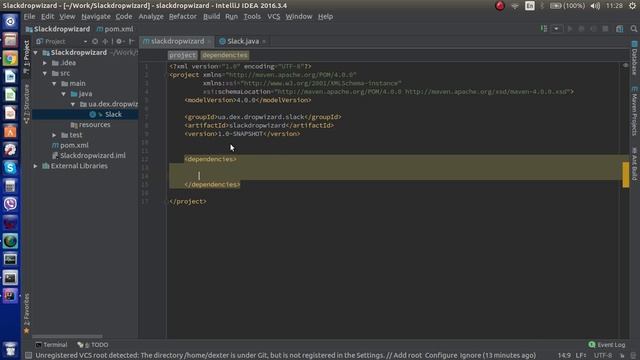Click the pom.xml navigation bar breadcrumb
The image size is (640, 360).
[115, 29]
